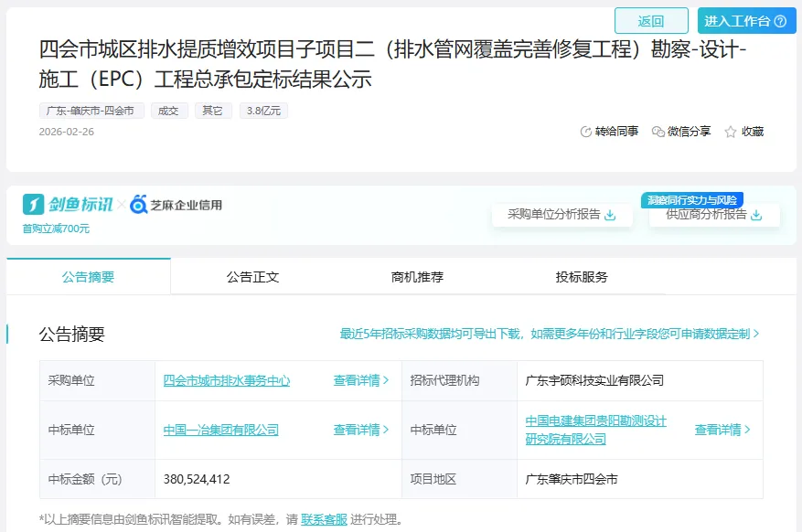Expand 查看详情 for 四会市城市排水事务中心
Screen dimensions: 802x532
(361, 380)
